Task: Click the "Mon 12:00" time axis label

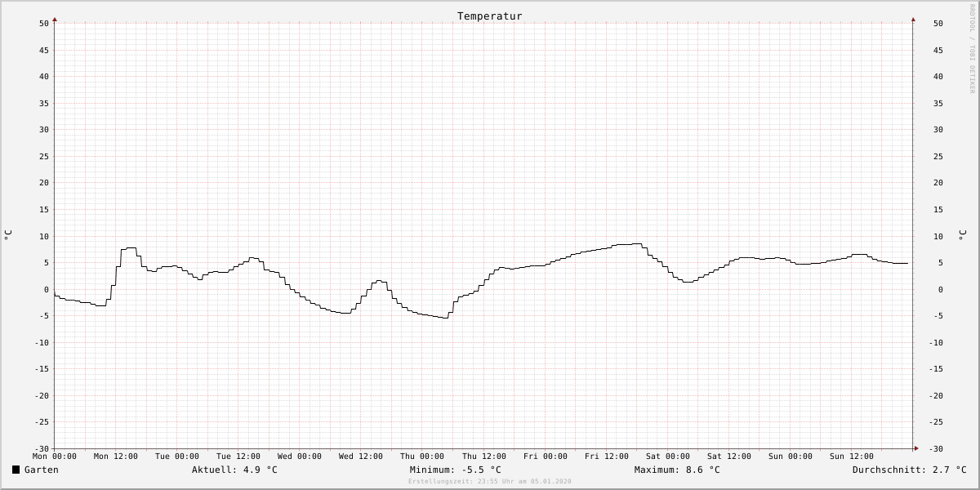Action: tap(116, 457)
